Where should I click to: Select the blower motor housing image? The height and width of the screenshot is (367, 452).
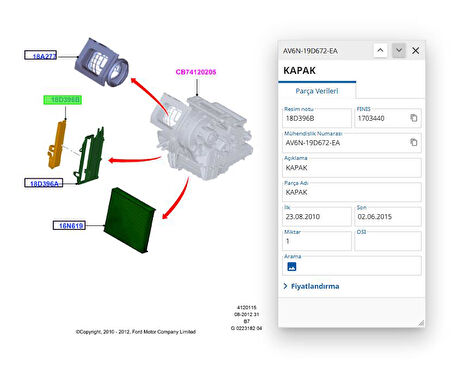102,63
